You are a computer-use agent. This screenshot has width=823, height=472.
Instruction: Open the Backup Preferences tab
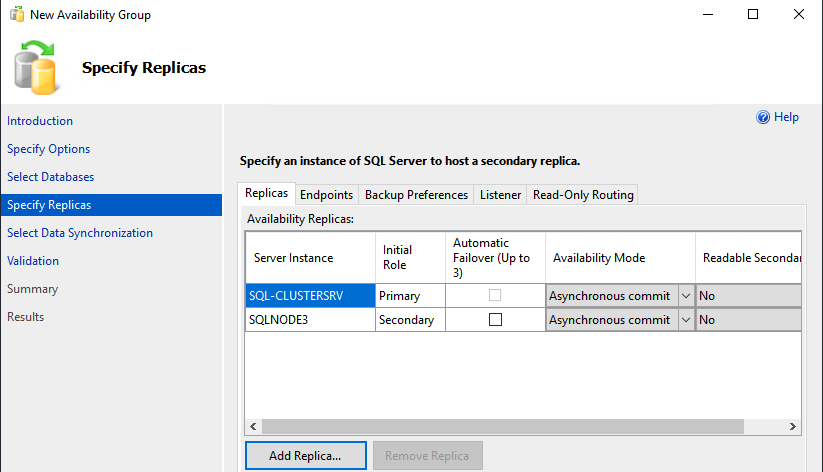(416, 195)
